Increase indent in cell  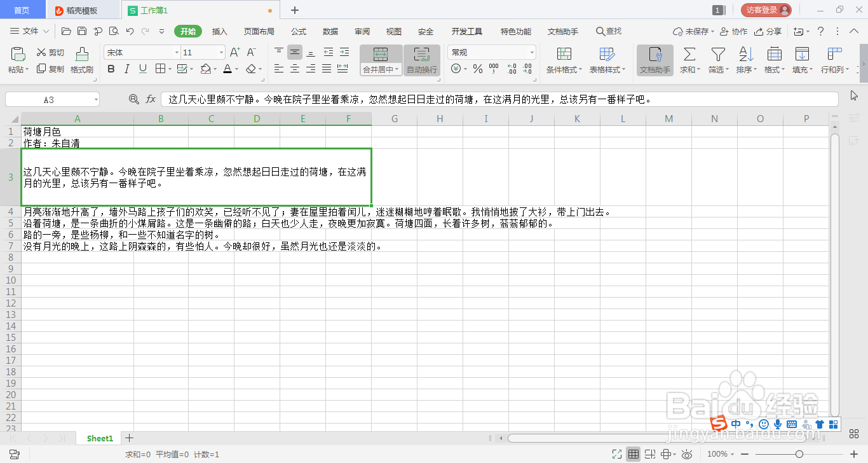(x=344, y=52)
